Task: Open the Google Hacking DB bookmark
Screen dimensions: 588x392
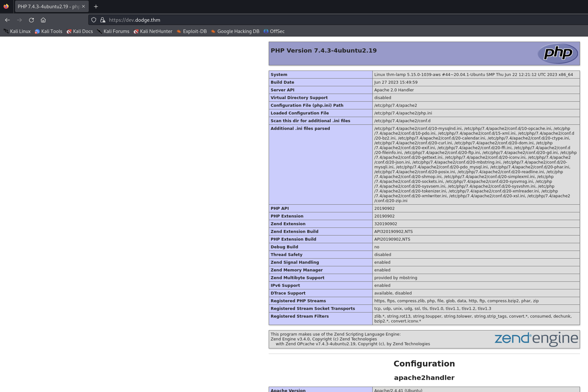Action: click(235, 31)
